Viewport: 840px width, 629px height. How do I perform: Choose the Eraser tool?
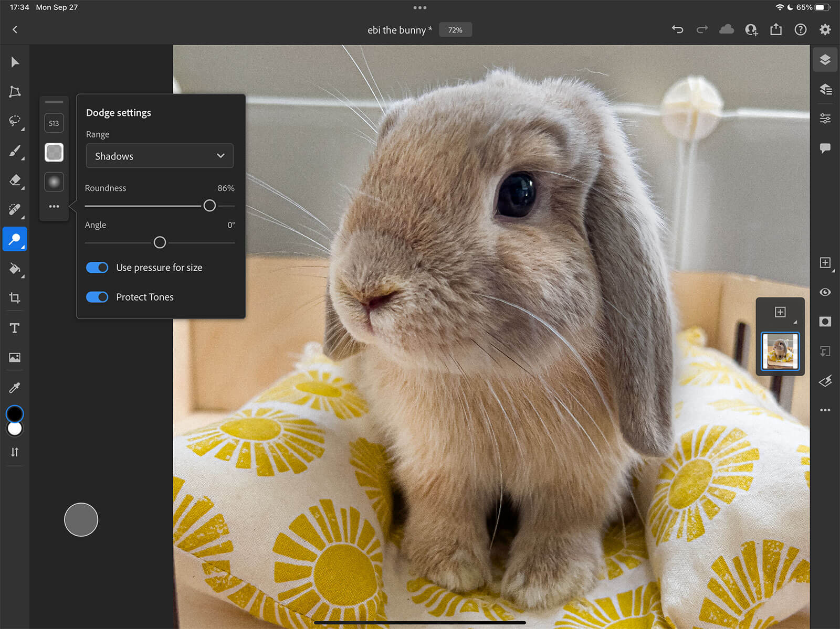15,180
